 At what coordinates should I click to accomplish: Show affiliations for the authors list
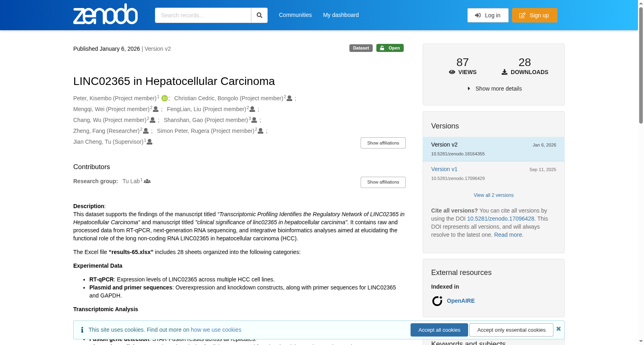coord(383,143)
